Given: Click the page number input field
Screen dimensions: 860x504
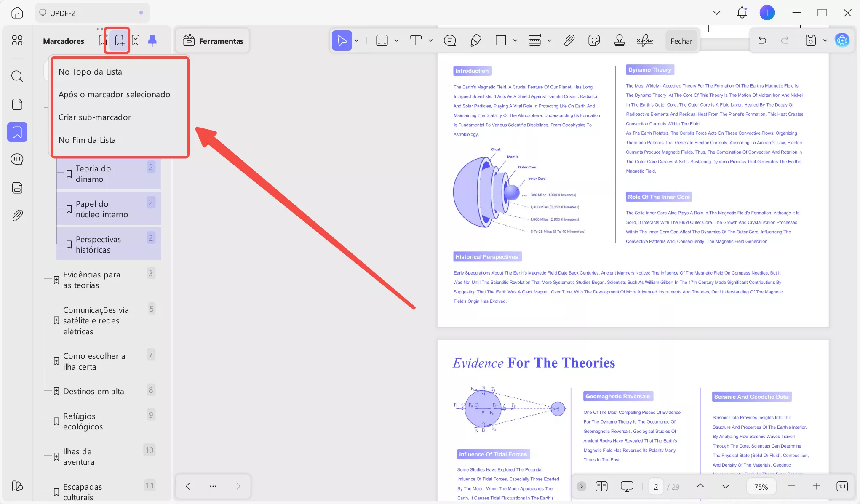Looking at the screenshot, I should pos(656,487).
